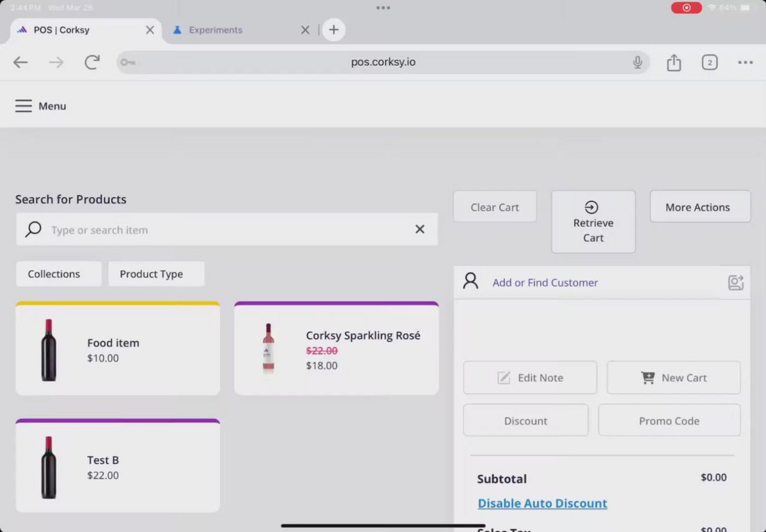Click the Disable Auto Discount link

[542, 503]
